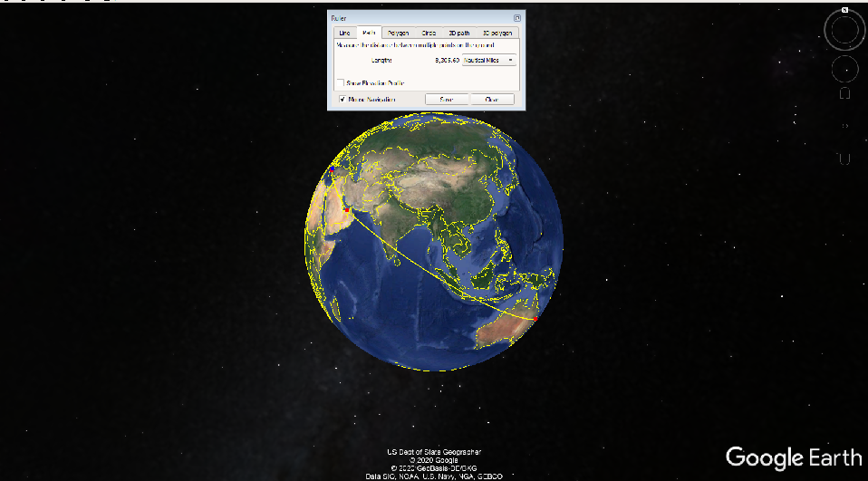
Task: Open the 3D path tab
Action: (x=458, y=33)
